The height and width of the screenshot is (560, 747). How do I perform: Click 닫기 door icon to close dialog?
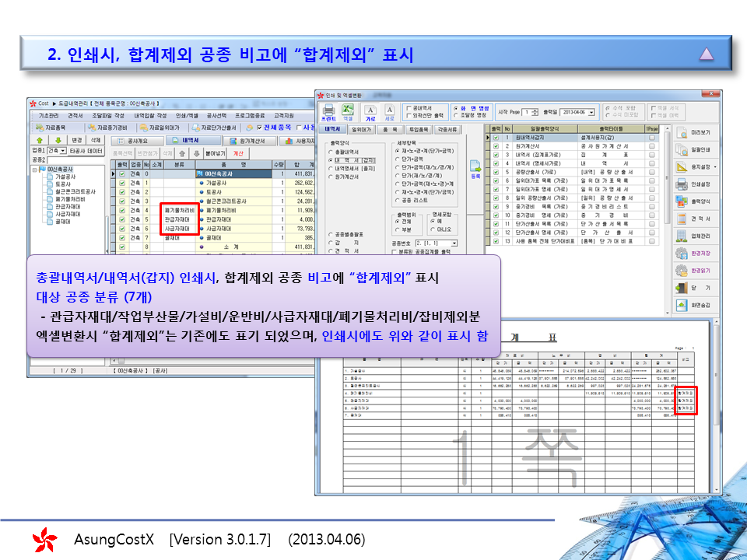(x=690, y=287)
